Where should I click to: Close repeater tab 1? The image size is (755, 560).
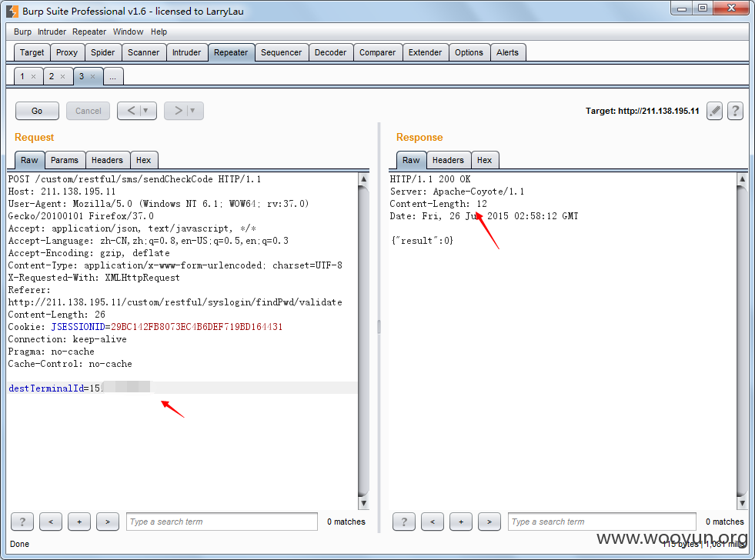pyautogui.click(x=33, y=76)
